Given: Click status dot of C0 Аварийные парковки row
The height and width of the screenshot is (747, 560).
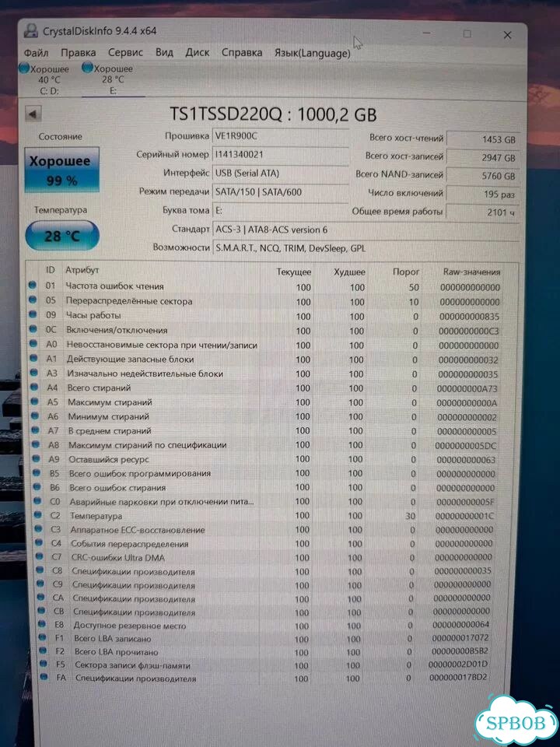Looking at the screenshot, I should coord(38,500).
